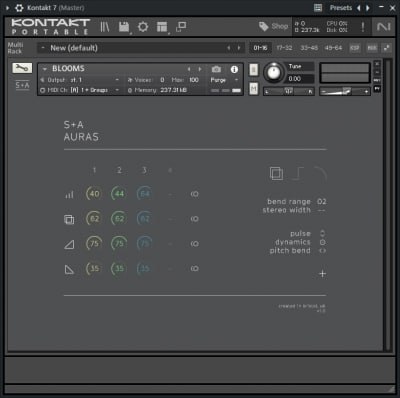Click volume layer 2 knob showing 44
Screen dimensions: 400x398
click(119, 194)
